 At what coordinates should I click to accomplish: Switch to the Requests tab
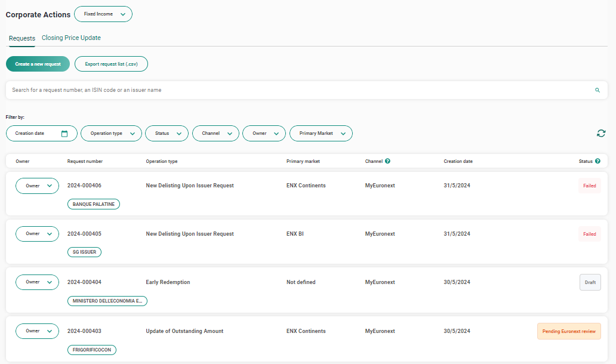[22, 38]
